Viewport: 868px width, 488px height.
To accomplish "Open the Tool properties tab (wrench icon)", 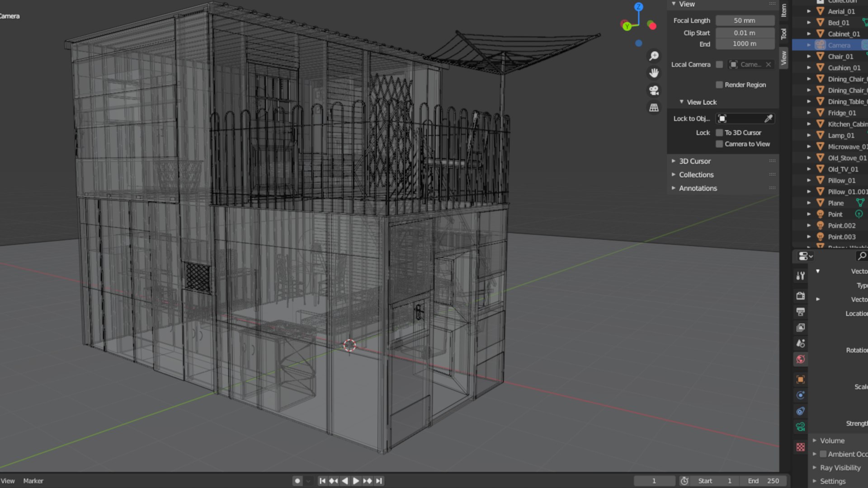I will coord(800,276).
